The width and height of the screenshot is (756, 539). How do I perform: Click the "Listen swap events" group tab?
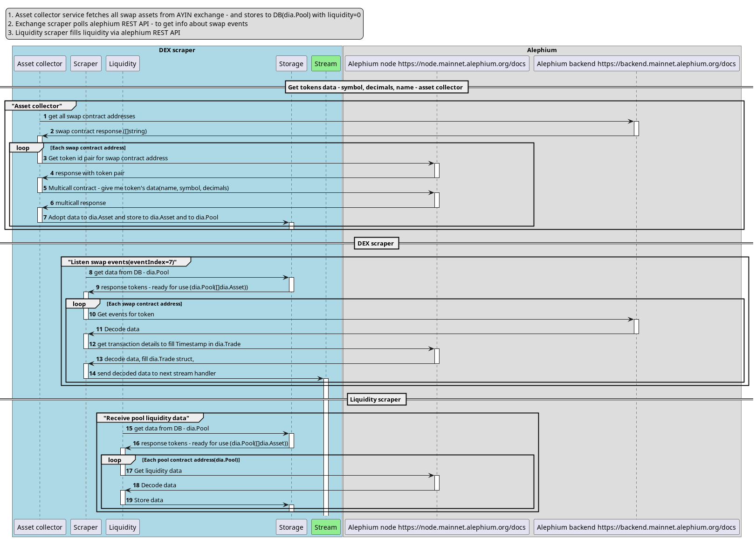coord(122,262)
